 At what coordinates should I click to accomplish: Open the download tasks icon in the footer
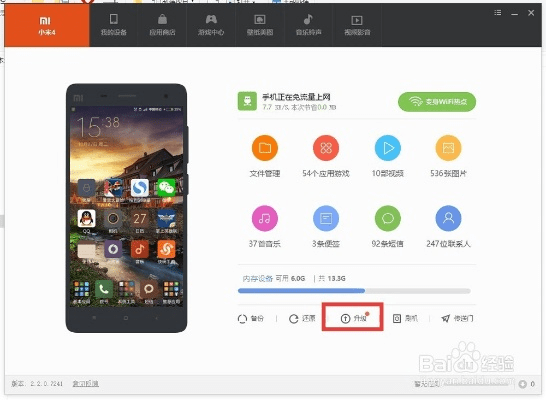point(522,384)
